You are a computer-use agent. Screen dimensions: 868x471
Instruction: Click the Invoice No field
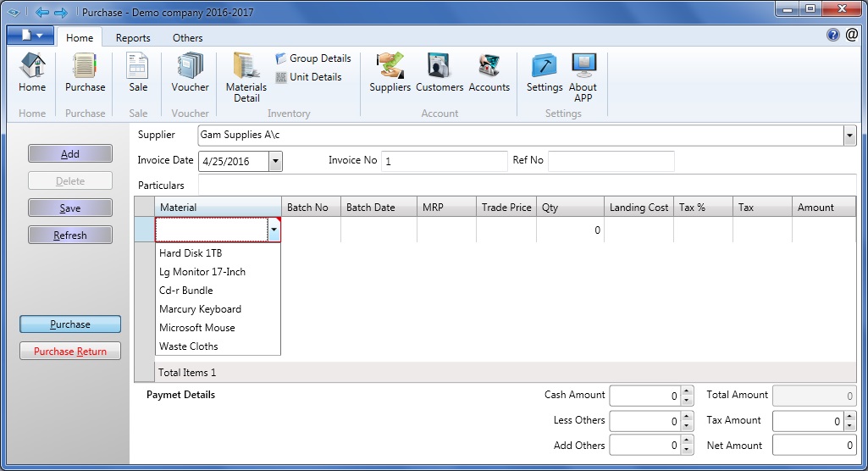pos(444,161)
